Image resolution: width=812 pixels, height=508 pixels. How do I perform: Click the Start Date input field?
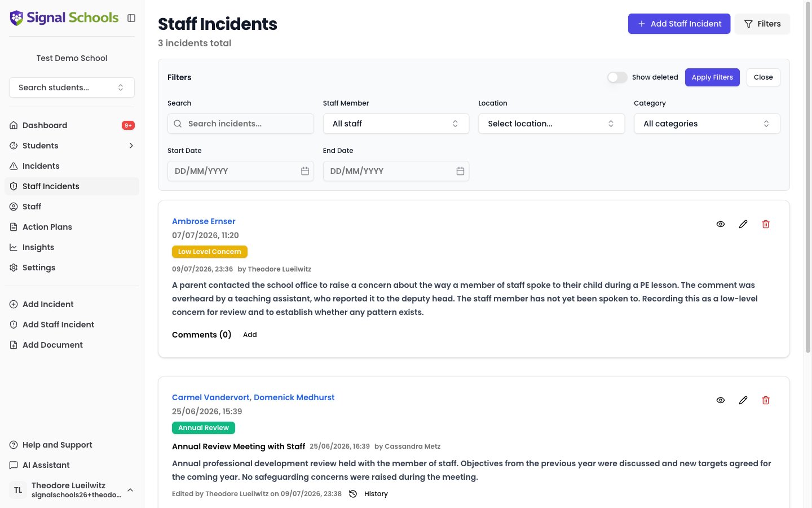pos(241,171)
